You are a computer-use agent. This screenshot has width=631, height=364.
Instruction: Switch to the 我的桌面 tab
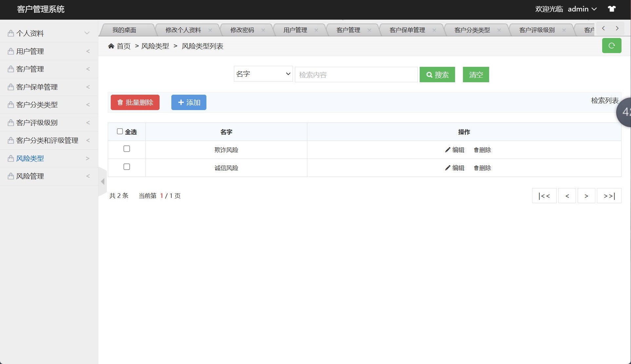[x=124, y=30]
